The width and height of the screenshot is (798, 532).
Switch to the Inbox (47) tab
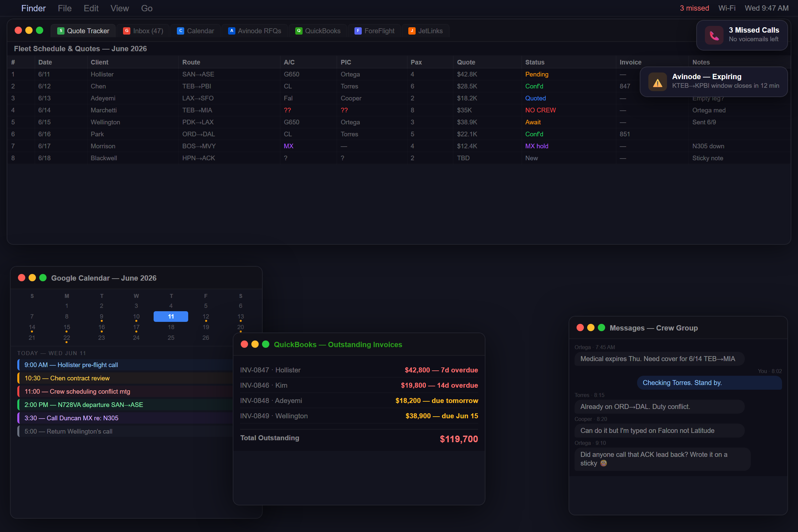(x=143, y=31)
